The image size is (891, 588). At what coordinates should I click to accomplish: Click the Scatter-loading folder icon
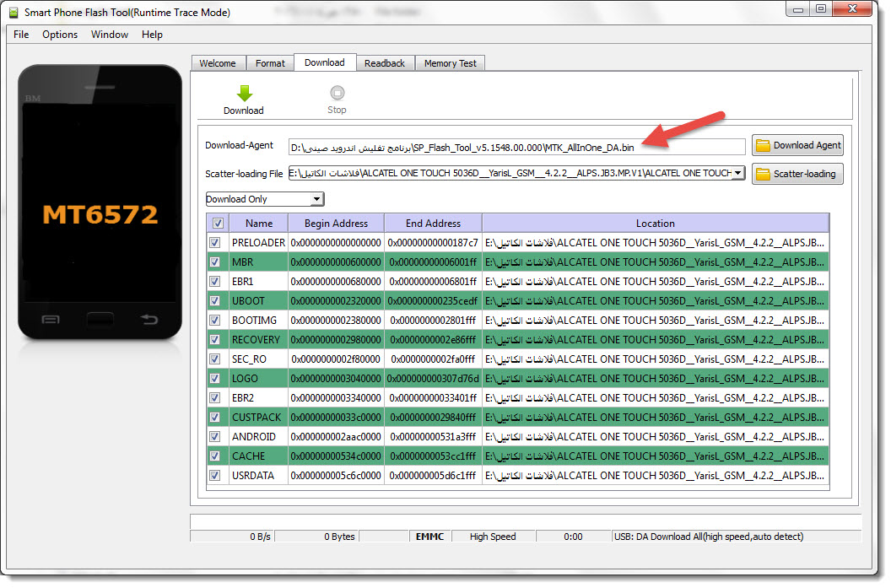click(763, 175)
